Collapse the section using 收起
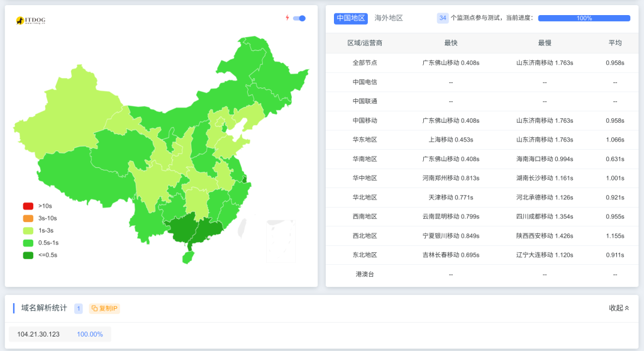This screenshot has width=644, height=351. point(619,308)
